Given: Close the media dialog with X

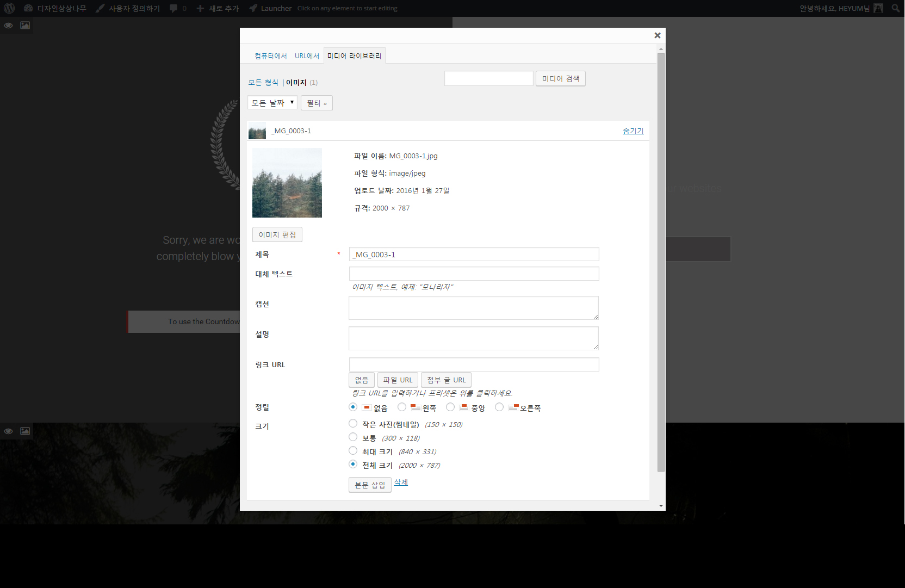Looking at the screenshot, I should pyautogui.click(x=657, y=35).
